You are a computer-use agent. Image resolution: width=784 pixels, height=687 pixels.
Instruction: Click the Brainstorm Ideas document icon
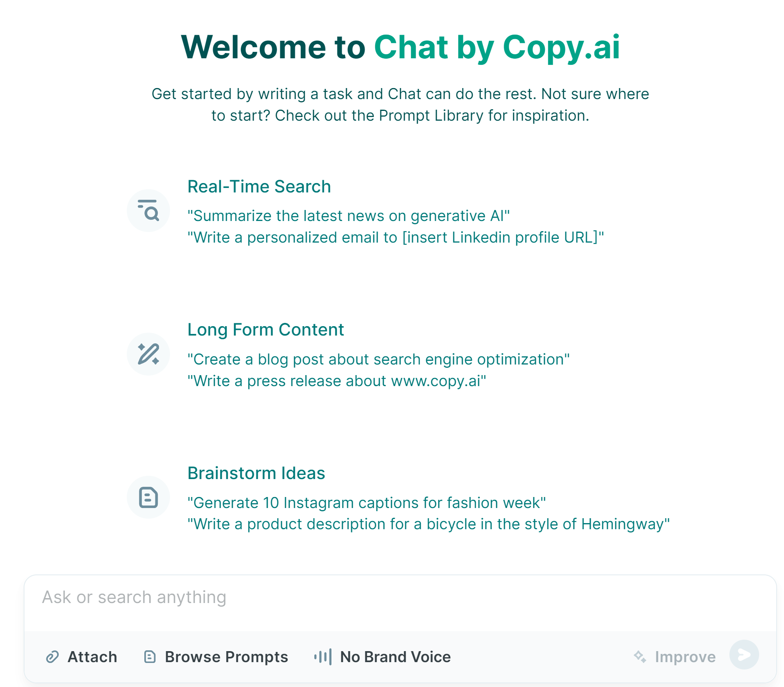[x=148, y=497]
